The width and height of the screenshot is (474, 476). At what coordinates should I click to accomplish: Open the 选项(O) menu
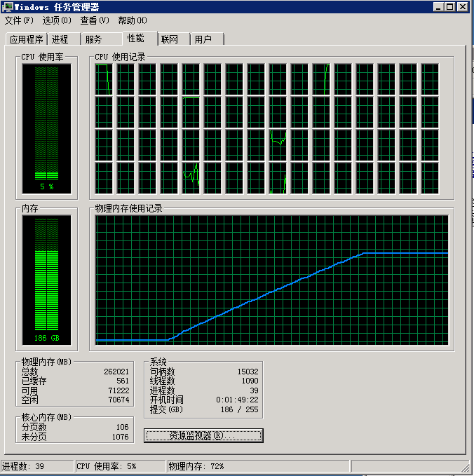coord(57,20)
